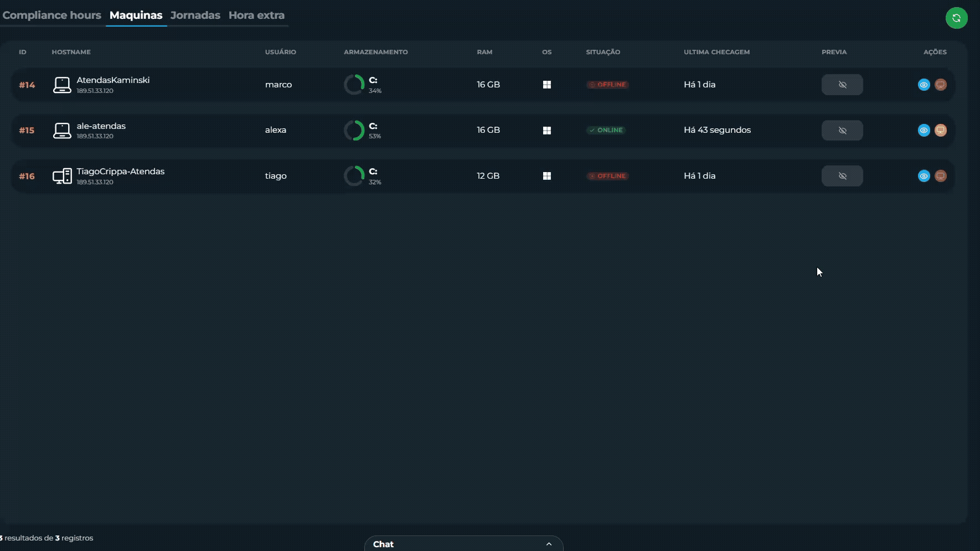Click the ONLINE status badge

click(x=606, y=130)
